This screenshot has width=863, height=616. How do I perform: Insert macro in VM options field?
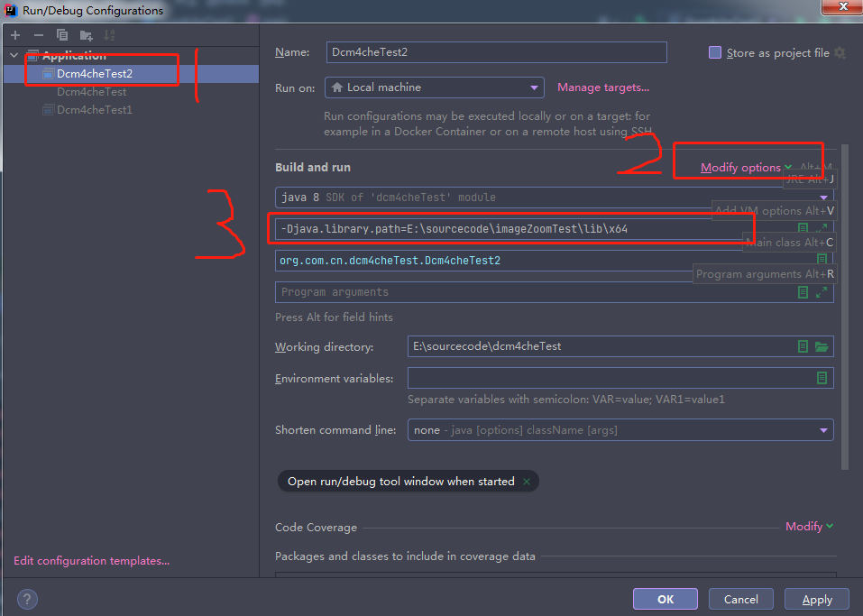(803, 227)
